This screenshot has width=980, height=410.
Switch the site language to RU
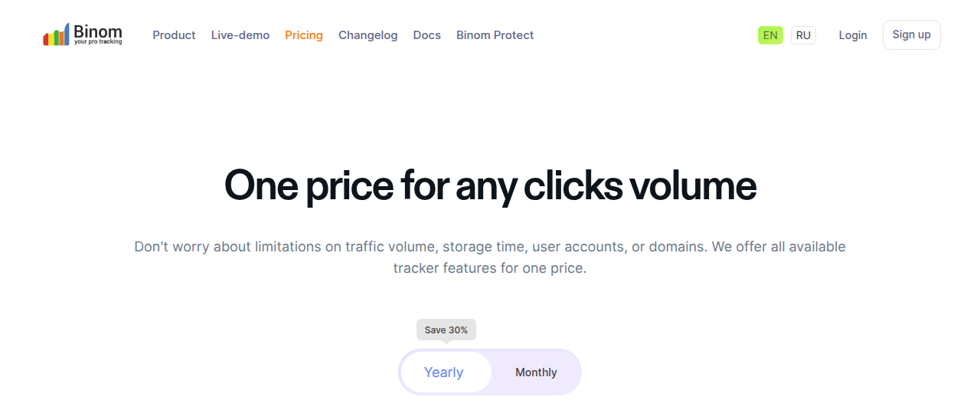(803, 35)
